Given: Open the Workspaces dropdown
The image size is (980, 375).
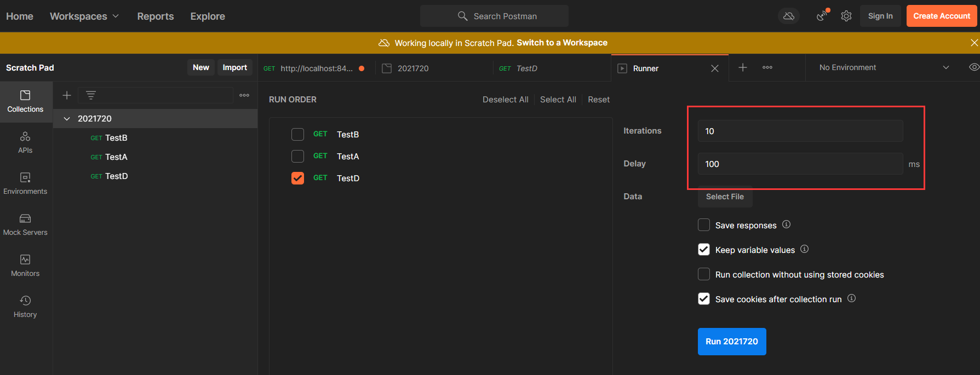Looking at the screenshot, I should [84, 16].
